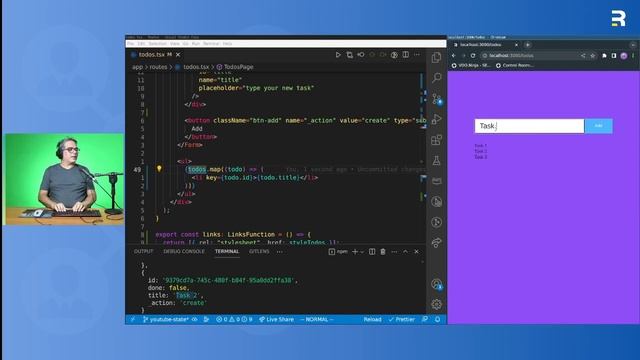Open the Control Room bookmark
This screenshot has height=360, width=640.
tap(514, 65)
